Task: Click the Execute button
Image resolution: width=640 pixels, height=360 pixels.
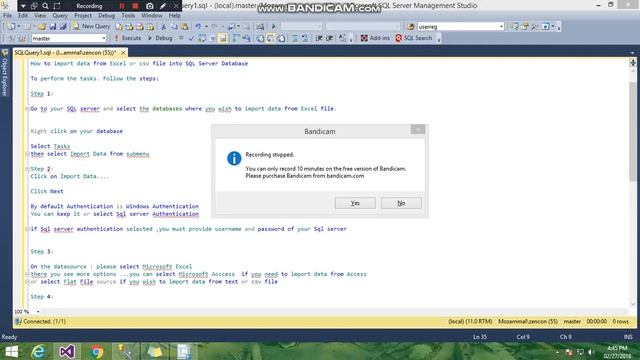Action: point(128,38)
